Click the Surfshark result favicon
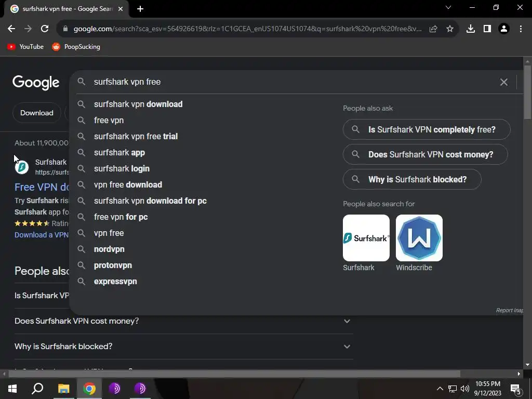The width and height of the screenshot is (532, 399). [x=22, y=167]
